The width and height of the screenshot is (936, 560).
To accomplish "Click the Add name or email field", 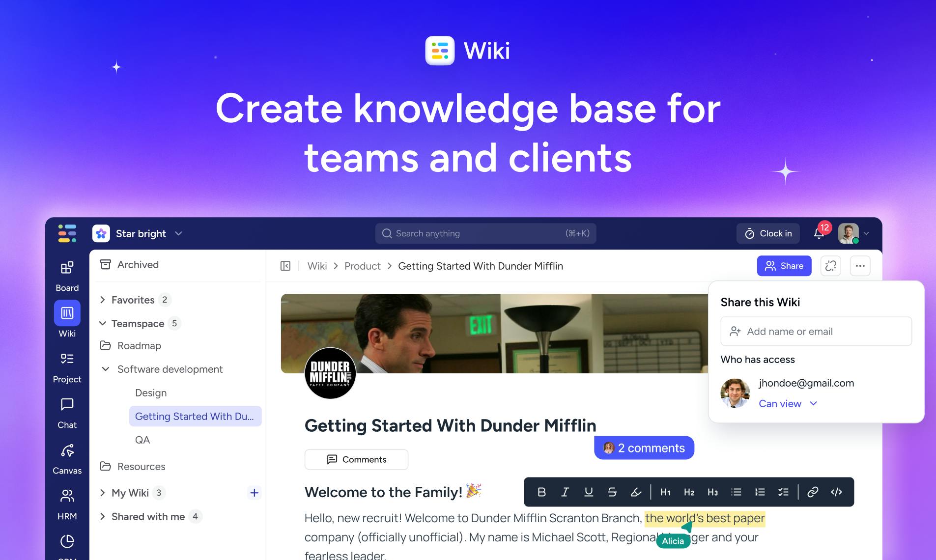I will pos(816,331).
